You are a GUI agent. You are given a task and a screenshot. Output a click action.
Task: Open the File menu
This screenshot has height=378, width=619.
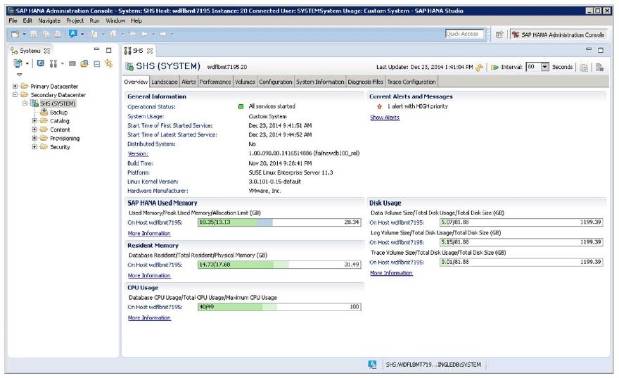point(13,21)
